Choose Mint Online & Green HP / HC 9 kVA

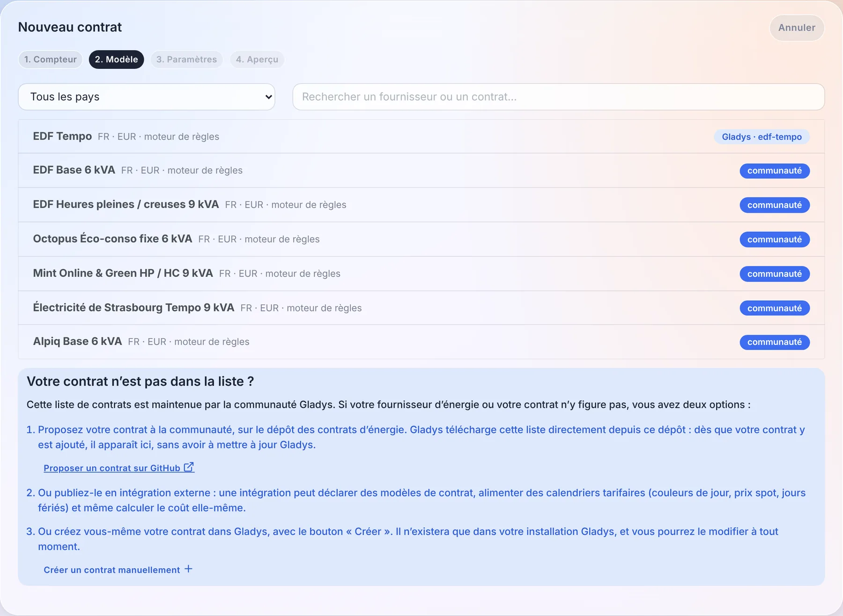[421, 274]
